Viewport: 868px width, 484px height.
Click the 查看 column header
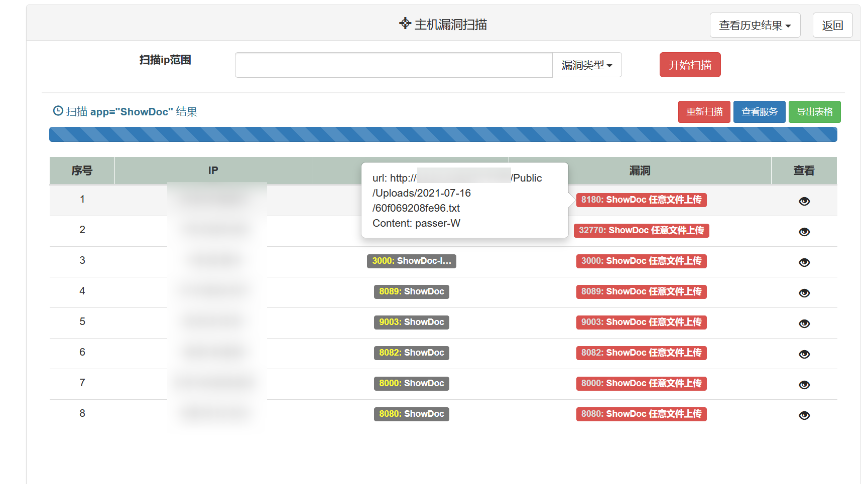pyautogui.click(x=804, y=171)
